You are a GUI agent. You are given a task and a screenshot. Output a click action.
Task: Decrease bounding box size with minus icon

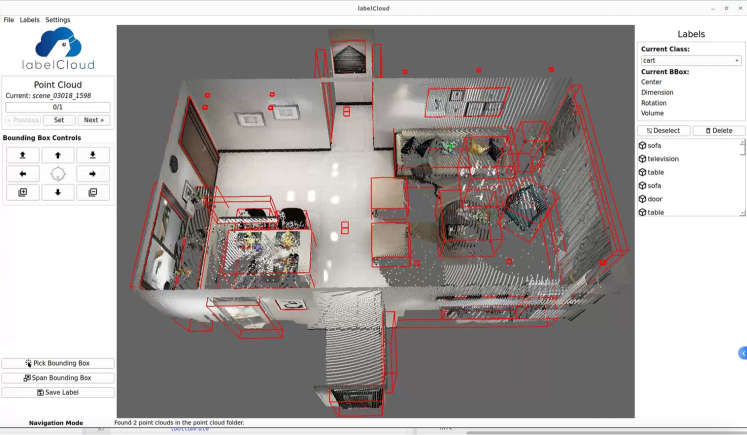pyautogui.click(x=93, y=192)
